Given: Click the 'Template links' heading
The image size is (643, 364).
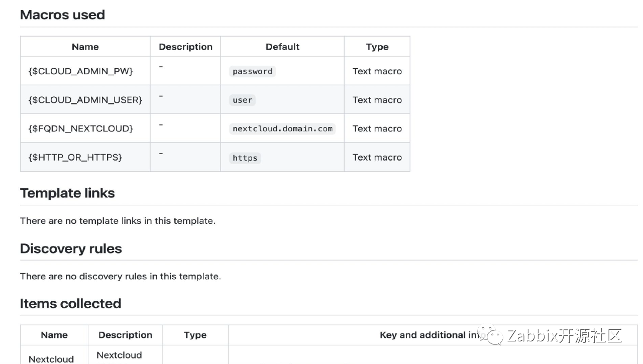Looking at the screenshot, I should [67, 193].
